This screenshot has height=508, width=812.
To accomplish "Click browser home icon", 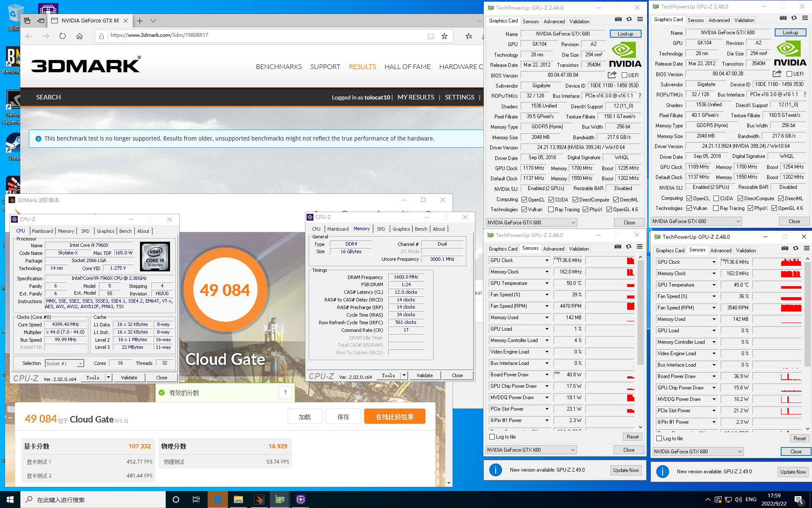I will click(x=80, y=36).
